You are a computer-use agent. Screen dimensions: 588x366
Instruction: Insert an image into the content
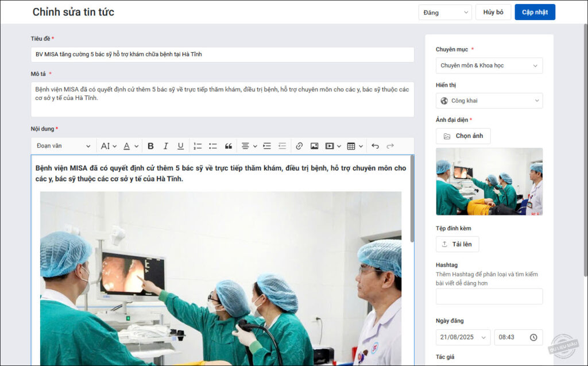314,146
